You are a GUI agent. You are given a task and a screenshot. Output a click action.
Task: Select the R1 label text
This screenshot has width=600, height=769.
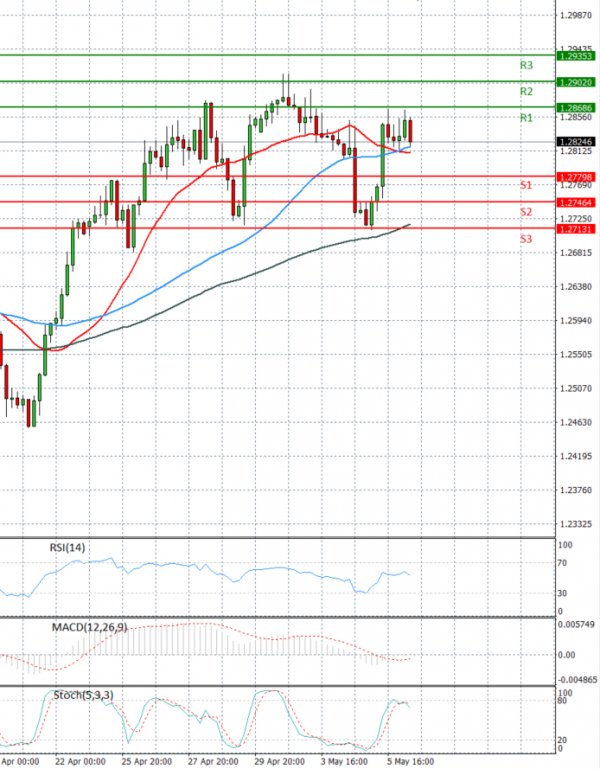(x=526, y=118)
